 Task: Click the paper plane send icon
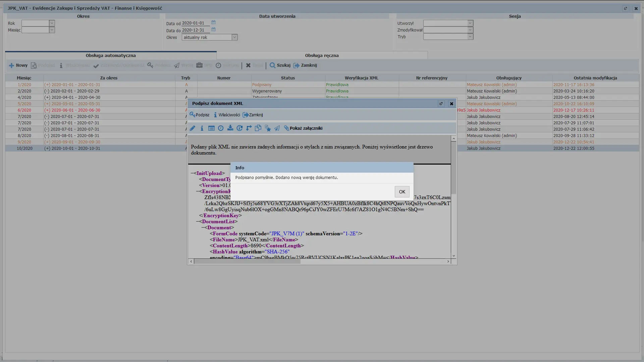277,128
